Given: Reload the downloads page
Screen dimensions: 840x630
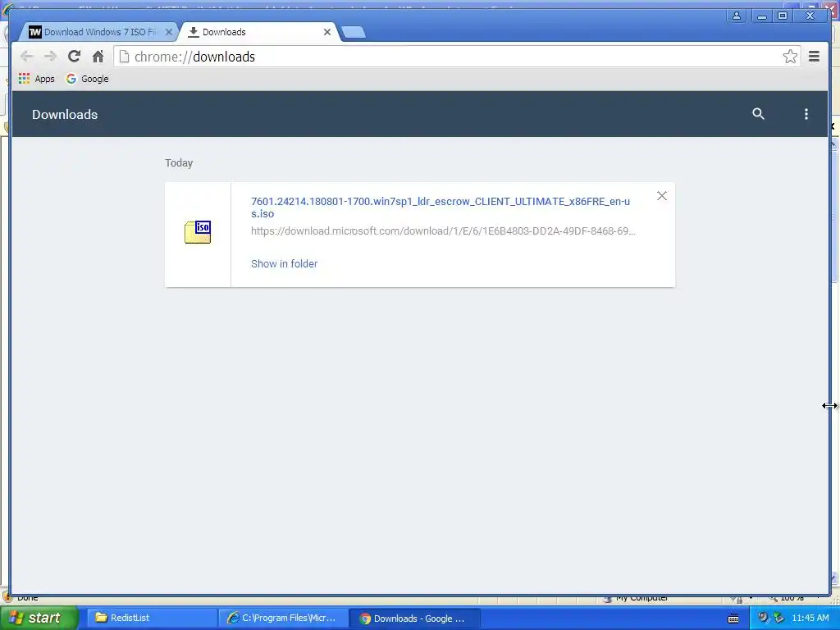Looking at the screenshot, I should pyautogui.click(x=74, y=57).
